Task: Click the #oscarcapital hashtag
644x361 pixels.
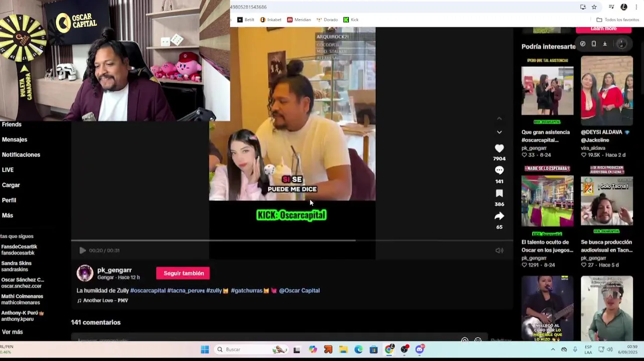Action: pos(148,290)
